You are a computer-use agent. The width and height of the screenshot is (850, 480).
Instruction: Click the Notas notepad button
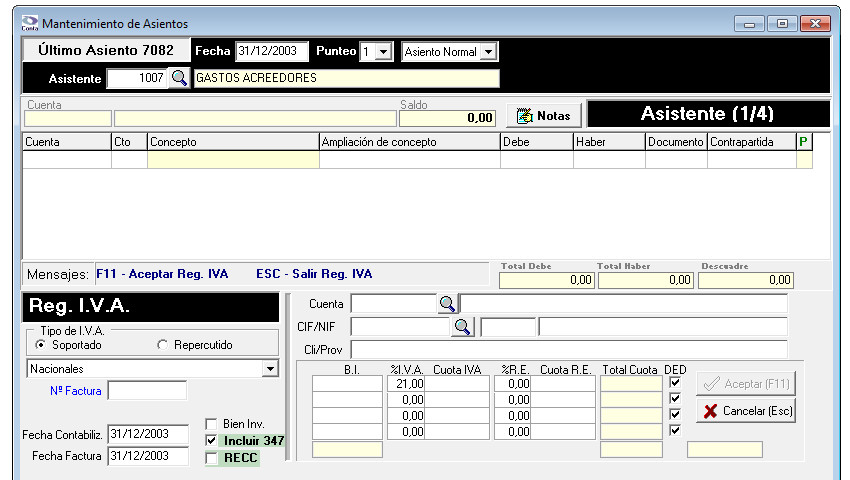(x=544, y=116)
